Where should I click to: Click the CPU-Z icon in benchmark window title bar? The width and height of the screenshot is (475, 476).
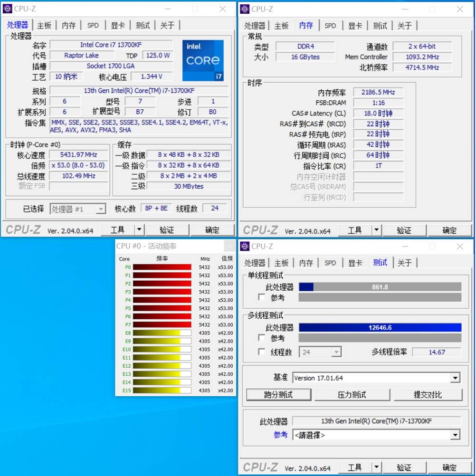click(245, 246)
